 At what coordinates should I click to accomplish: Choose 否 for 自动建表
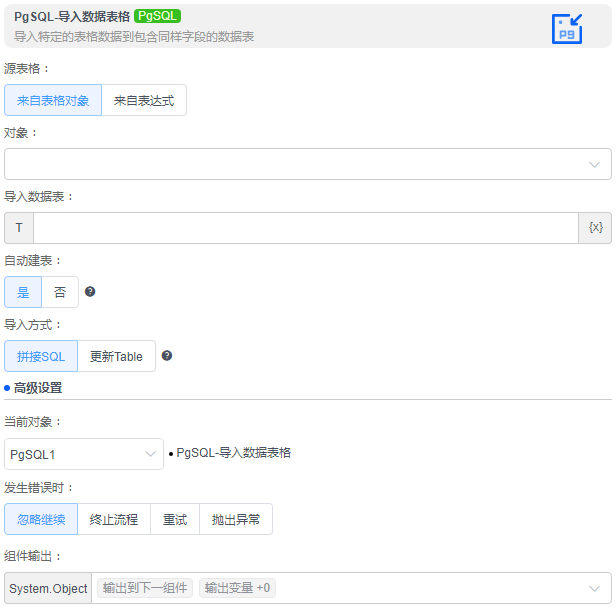[x=60, y=292]
